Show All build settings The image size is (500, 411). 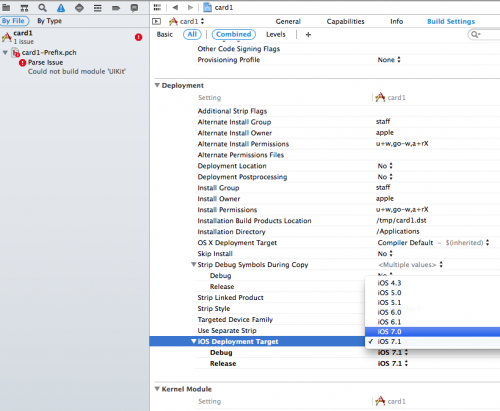pyautogui.click(x=192, y=34)
